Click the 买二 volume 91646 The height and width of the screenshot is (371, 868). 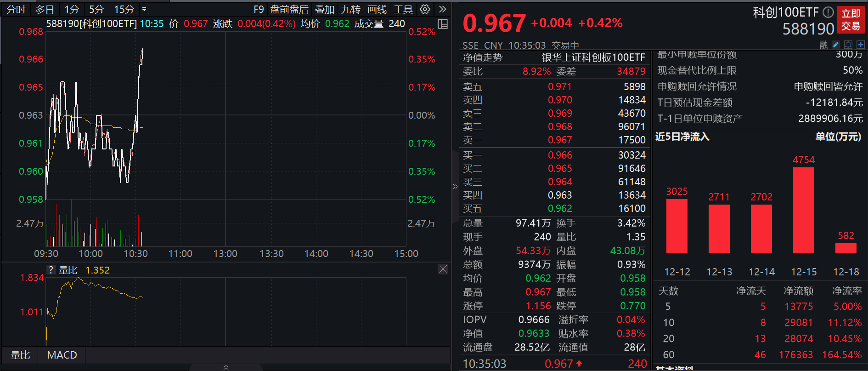point(632,168)
